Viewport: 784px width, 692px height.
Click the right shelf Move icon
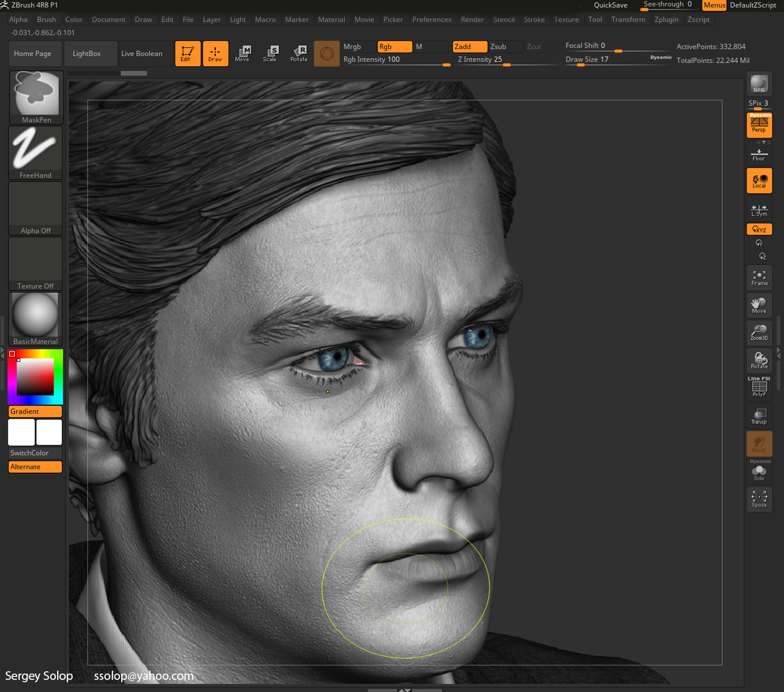[759, 306]
